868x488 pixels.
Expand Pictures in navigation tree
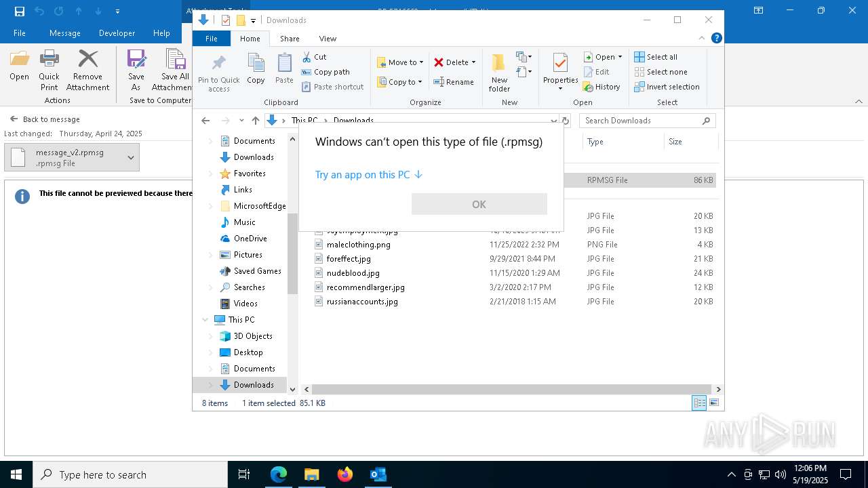tap(210, 255)
